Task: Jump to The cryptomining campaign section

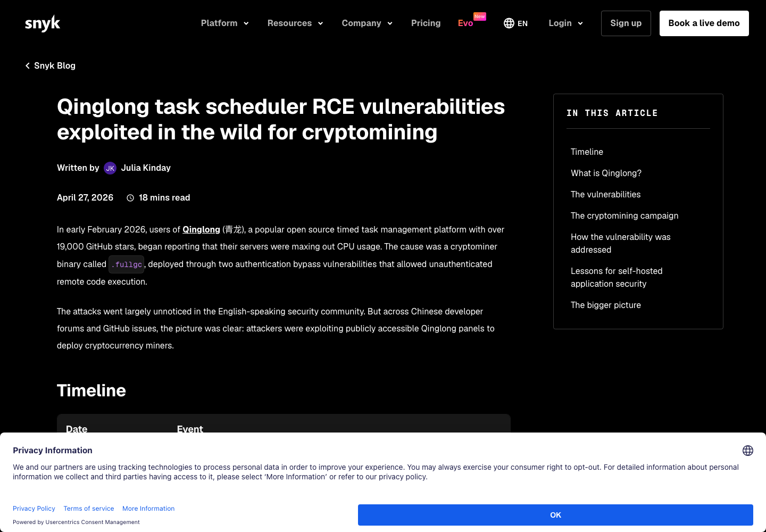Action: [x=625, y=215]
